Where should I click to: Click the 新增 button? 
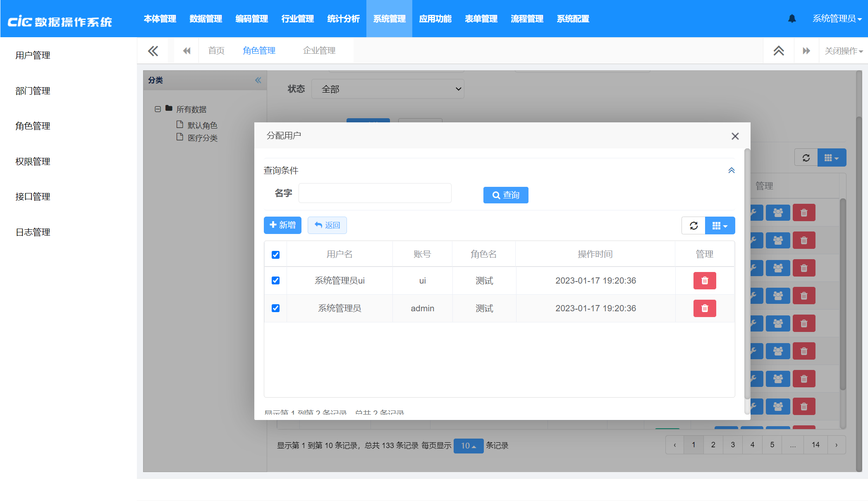coord(282,225)
